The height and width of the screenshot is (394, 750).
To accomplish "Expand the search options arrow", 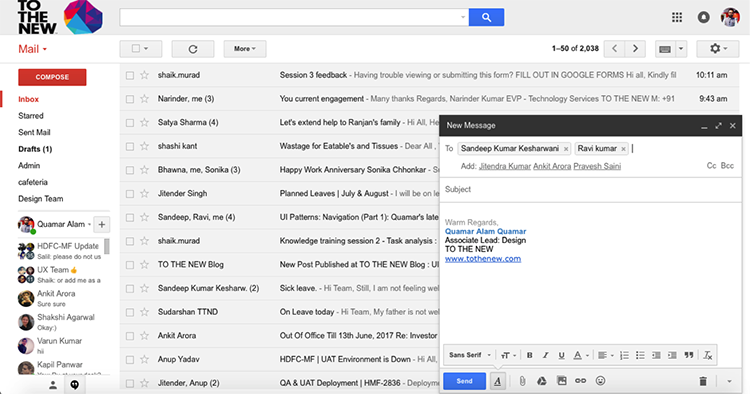I will coord(463,17).
